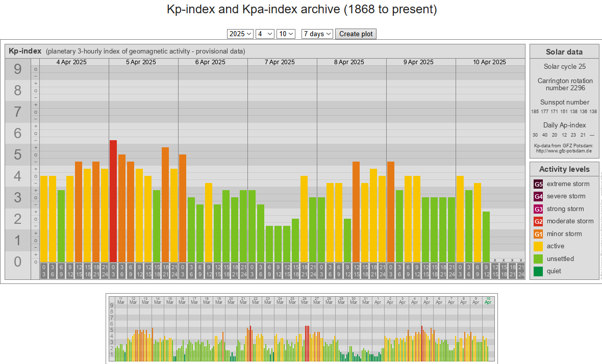The height and width of the screenshot is (364, 602).
Task: Expand the '7 days' range dropdown
Action: 317,34
